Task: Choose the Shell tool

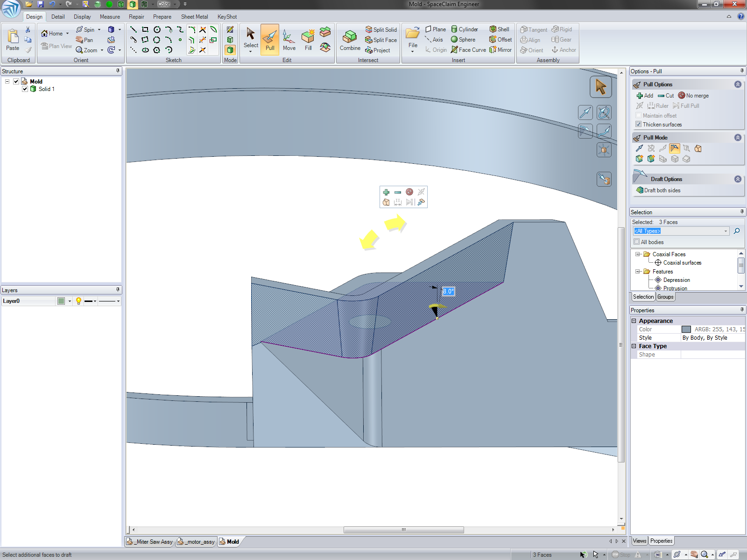Action: (x=499, y=29)
